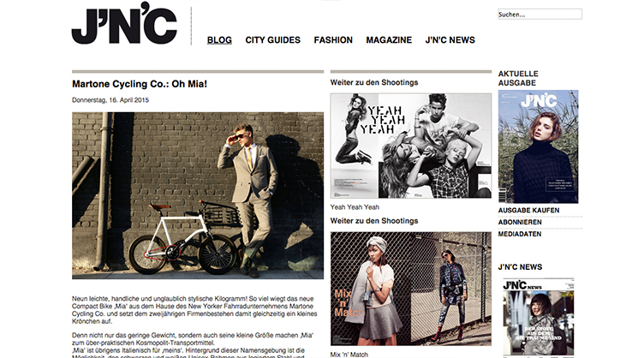
Task: Open the BLOG navigation item
Action: coord(219,39)
